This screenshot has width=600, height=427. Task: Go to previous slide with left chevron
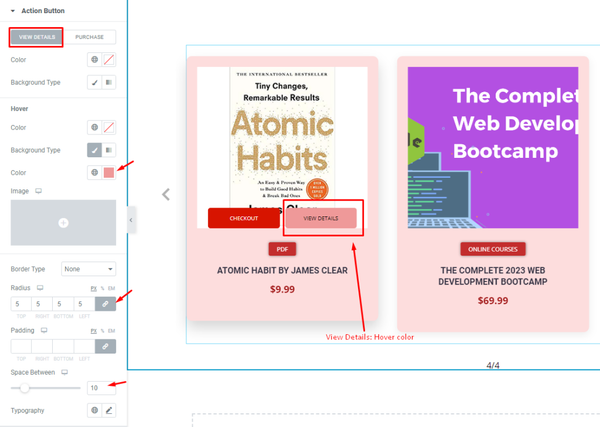point(166,194)
